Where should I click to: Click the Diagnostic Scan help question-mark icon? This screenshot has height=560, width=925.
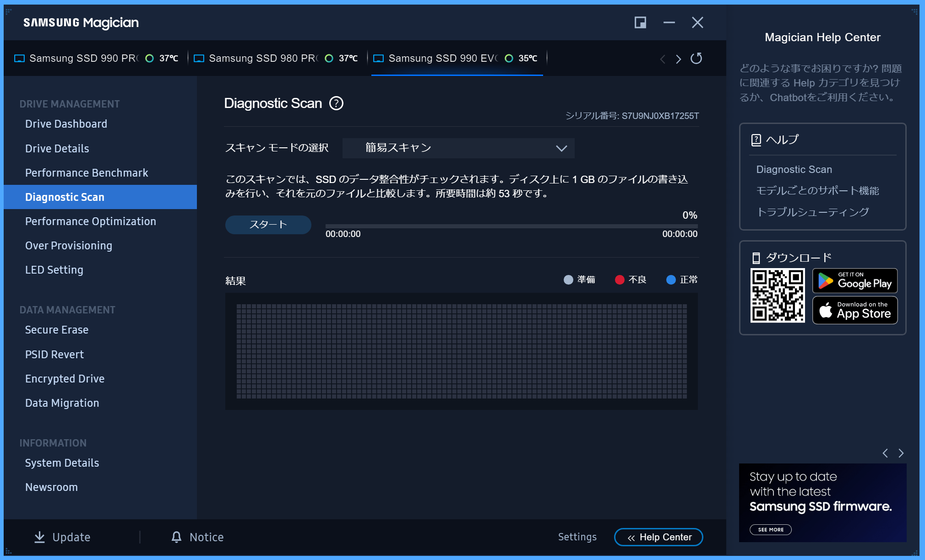(x=337, y=103)
